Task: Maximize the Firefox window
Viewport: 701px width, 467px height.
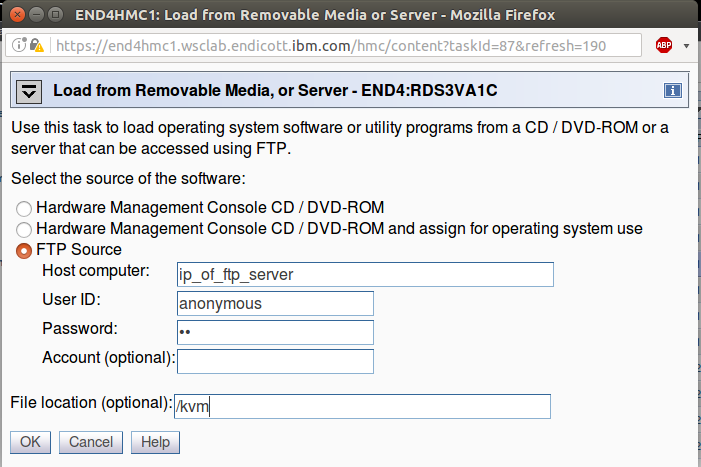Action: pyautogui.click(x=56, y=14)
